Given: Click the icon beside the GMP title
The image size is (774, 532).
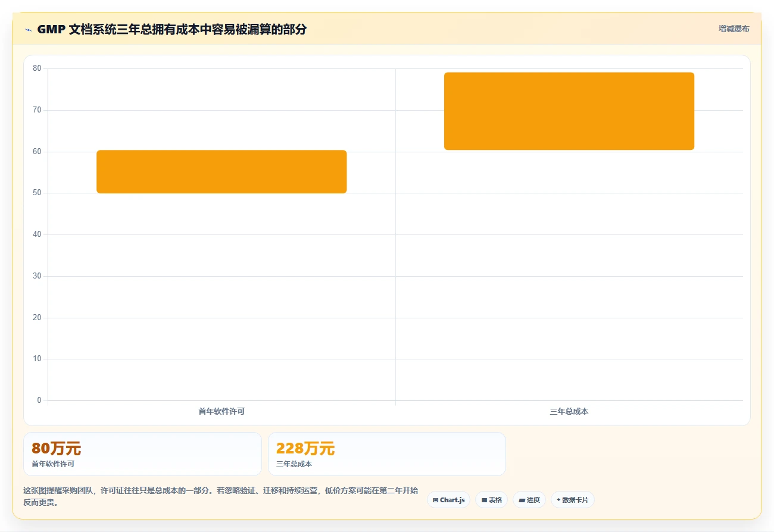Looking at the screenshot, I should coord(28,30).
